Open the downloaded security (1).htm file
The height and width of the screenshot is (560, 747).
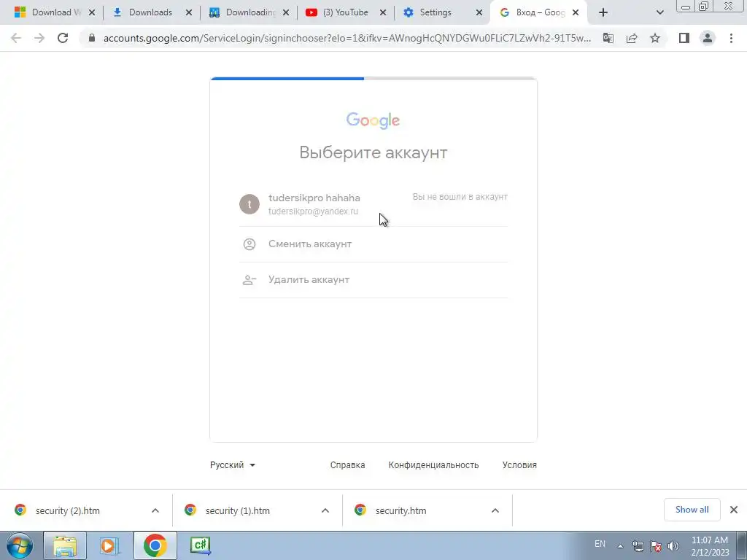click(237, 510)
